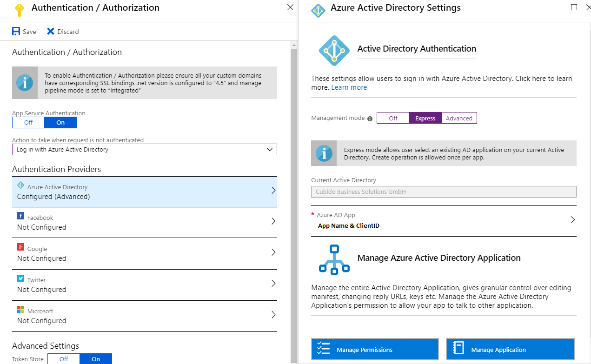The image size is (591, 364).
Task: Click the Manage Application button
Action: 510,349
